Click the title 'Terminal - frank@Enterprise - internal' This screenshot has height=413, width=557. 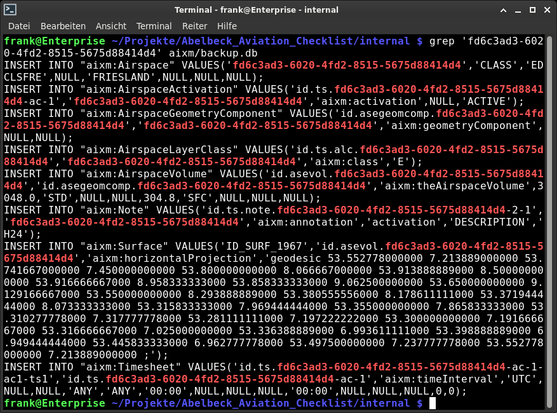tap(256, 10)
